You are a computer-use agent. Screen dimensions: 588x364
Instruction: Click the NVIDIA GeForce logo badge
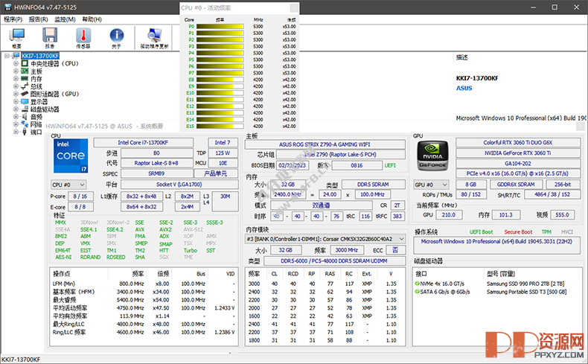point(432,155)
